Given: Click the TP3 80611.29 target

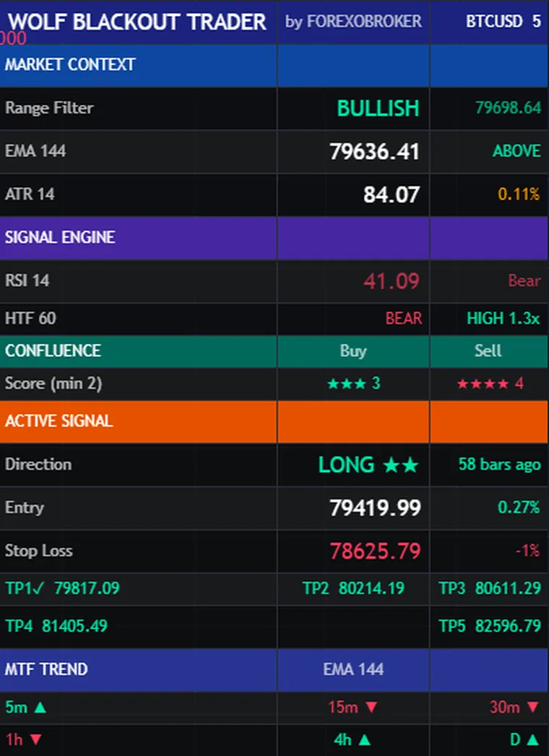Looking at the screenshot, I should tap(490, 588).
